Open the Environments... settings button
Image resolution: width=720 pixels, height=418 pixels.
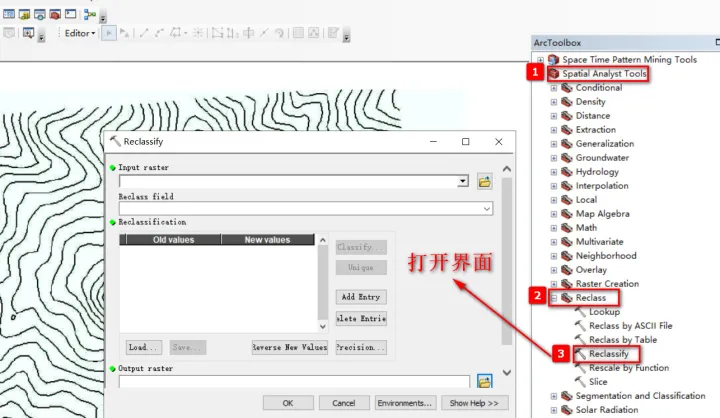pyautogui.click(x=405, y=403)
